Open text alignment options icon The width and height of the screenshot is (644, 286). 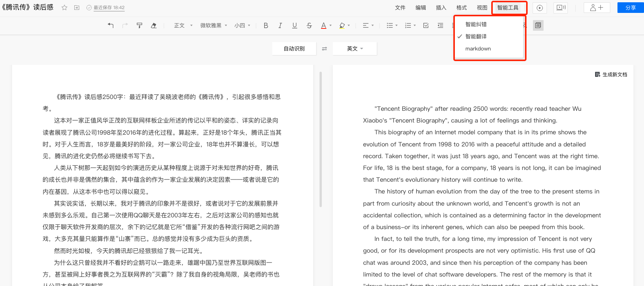click(x=365, y=25)
